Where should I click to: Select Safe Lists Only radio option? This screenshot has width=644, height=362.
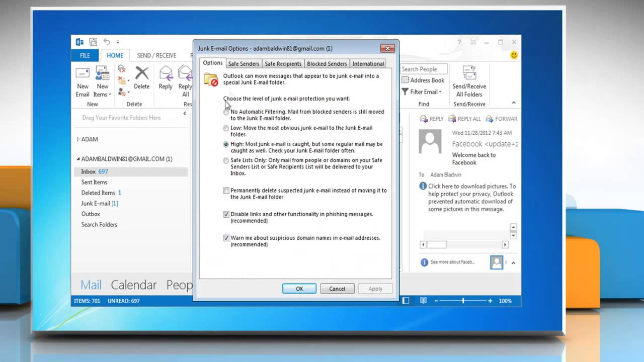pos(226,160)
